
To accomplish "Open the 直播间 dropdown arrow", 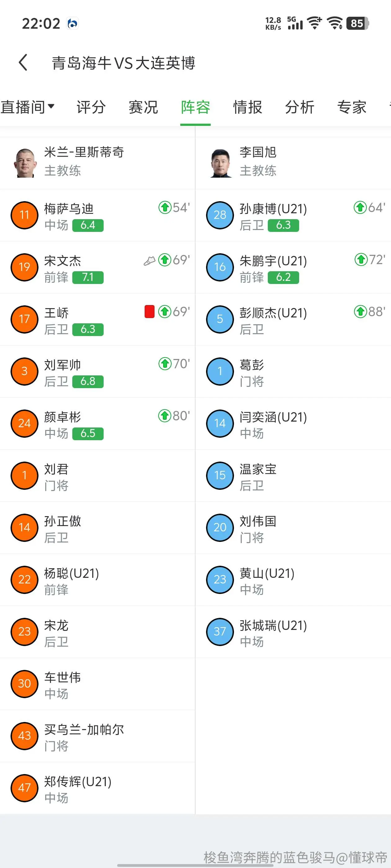I will click(x=51, y=106).
